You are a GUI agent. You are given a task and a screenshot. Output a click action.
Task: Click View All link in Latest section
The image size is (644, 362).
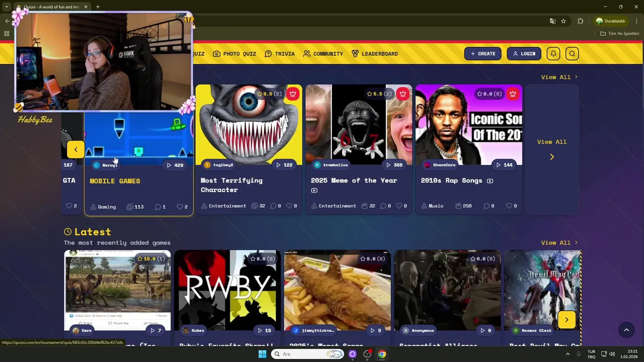tap(559, 243)
